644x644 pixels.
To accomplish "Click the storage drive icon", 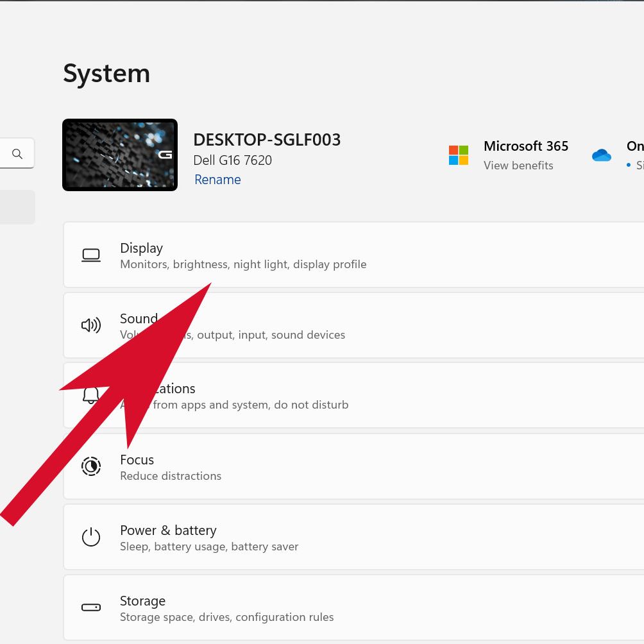I will (91, 607).
